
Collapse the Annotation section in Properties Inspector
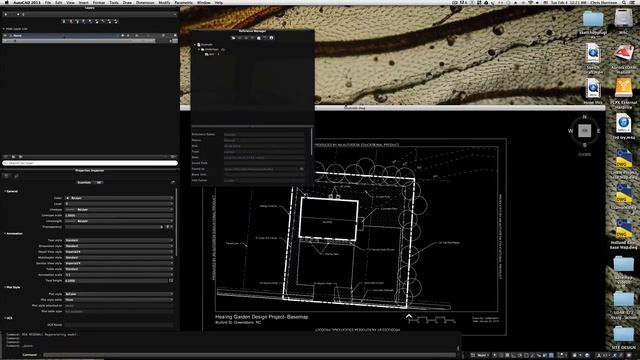[x=5, y=233]
